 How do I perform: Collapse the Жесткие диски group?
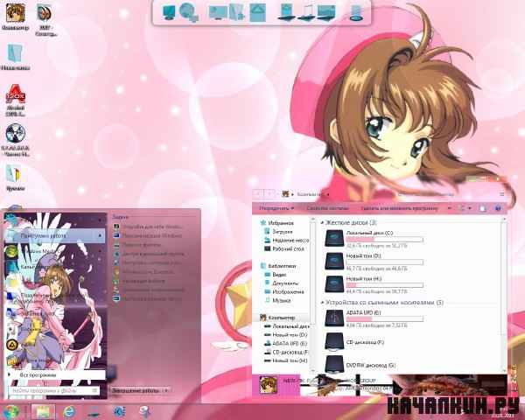point(322,222)
